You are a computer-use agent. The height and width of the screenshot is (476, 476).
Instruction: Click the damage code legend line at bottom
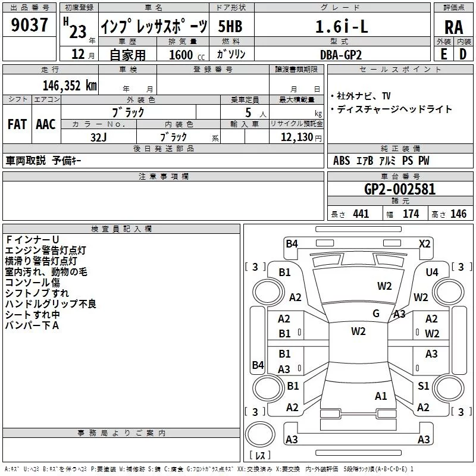(209, 469)
